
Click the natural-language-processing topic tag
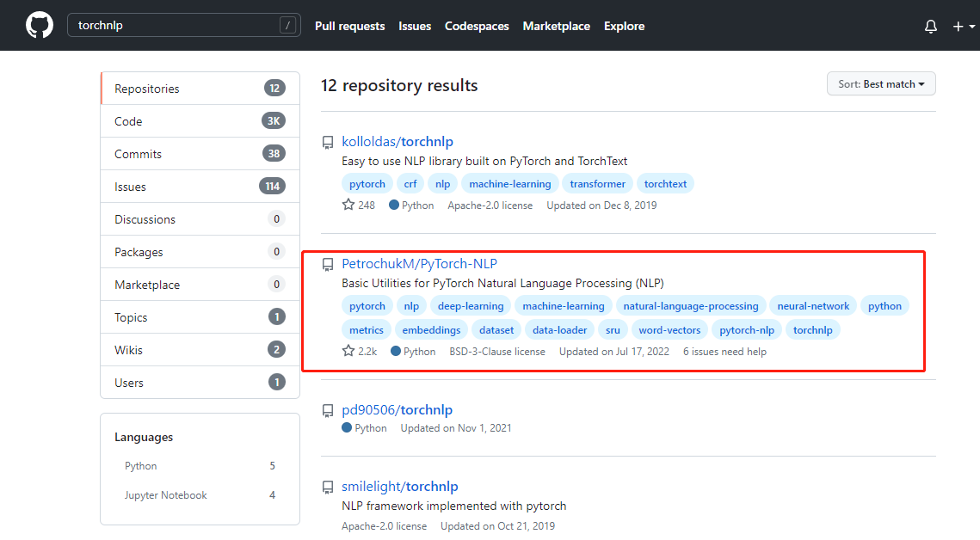coord(691,306)
